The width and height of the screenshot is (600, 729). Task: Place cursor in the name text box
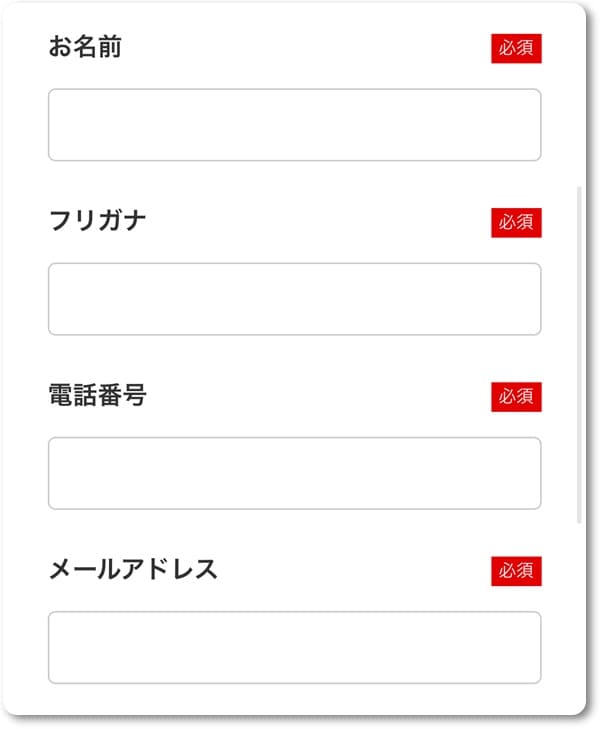click(294, 125)
